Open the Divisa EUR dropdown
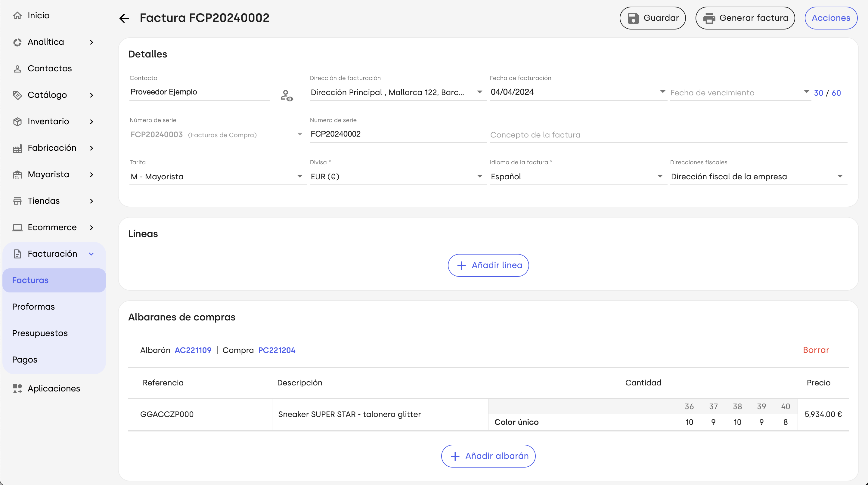The image size is (868, 485). tap(479, 176)
